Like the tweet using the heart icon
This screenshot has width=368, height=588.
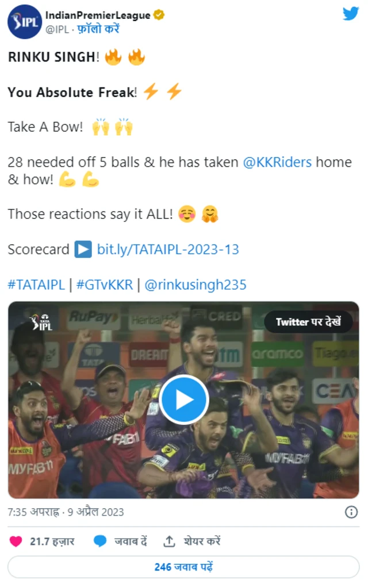click(x=16, y=541)
